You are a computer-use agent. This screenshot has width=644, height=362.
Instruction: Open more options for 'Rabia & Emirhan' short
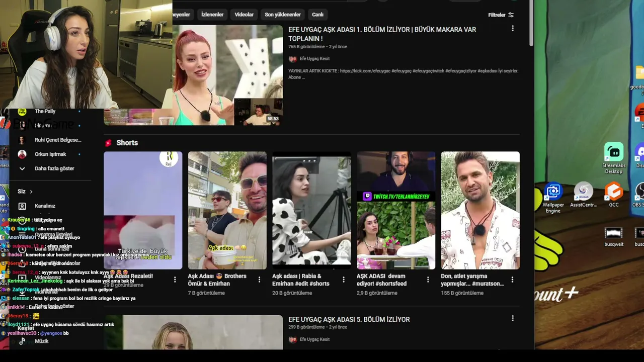coord(344,280)
